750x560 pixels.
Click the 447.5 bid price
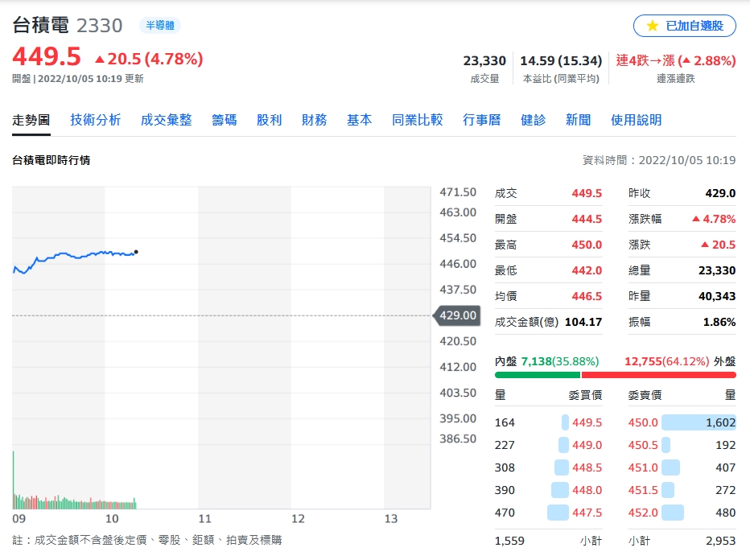[x=587, y=513]
